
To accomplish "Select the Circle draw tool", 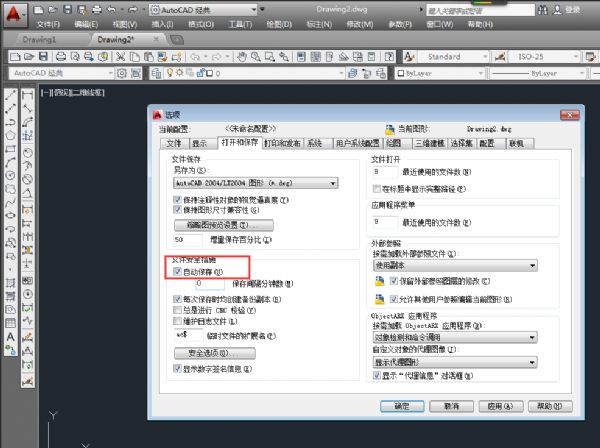I will (11, 176).
